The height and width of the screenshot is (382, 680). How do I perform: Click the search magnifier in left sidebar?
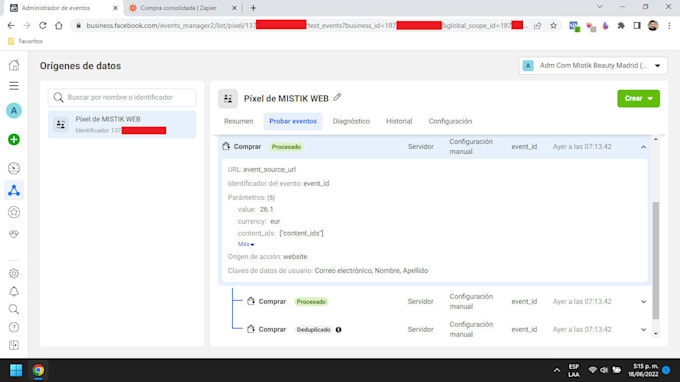click(14, 309)
